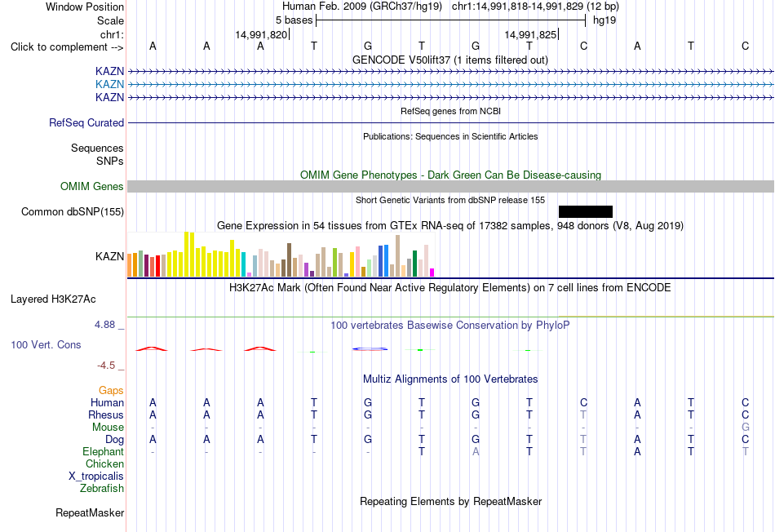Click the OMIM Gene Phenotypes track title
The height and width of the screenshot is (532, 775).
(450, 175)
